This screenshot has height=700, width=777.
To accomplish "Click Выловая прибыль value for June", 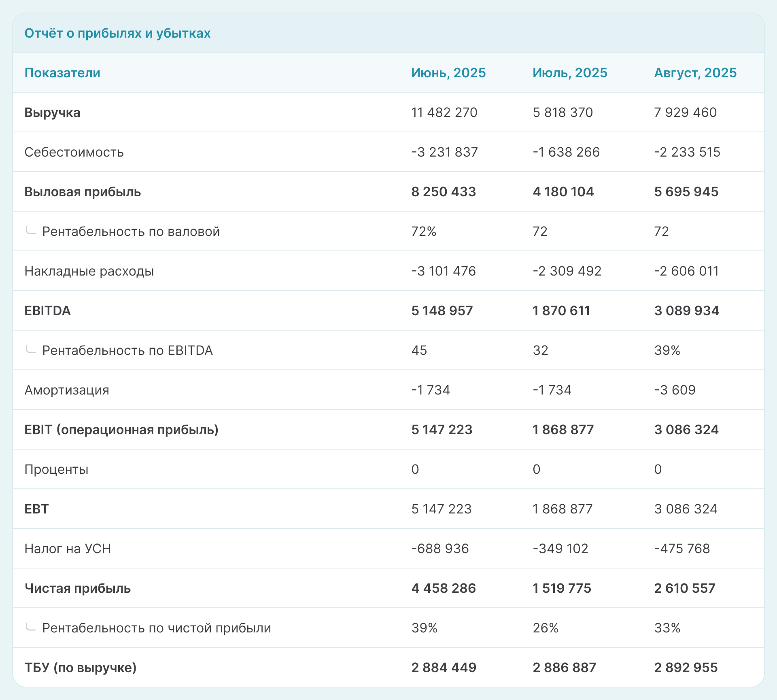I will click(443, 192).
